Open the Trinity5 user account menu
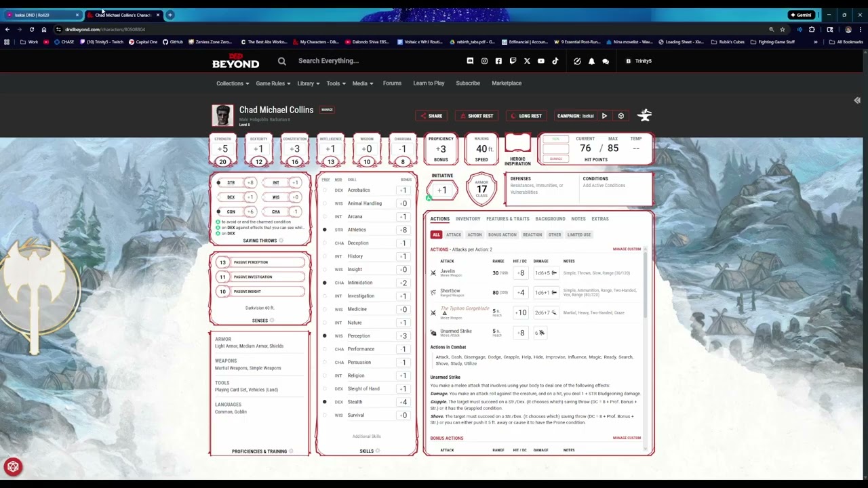This screenshot has height=488, width=868. coord(639,61)
